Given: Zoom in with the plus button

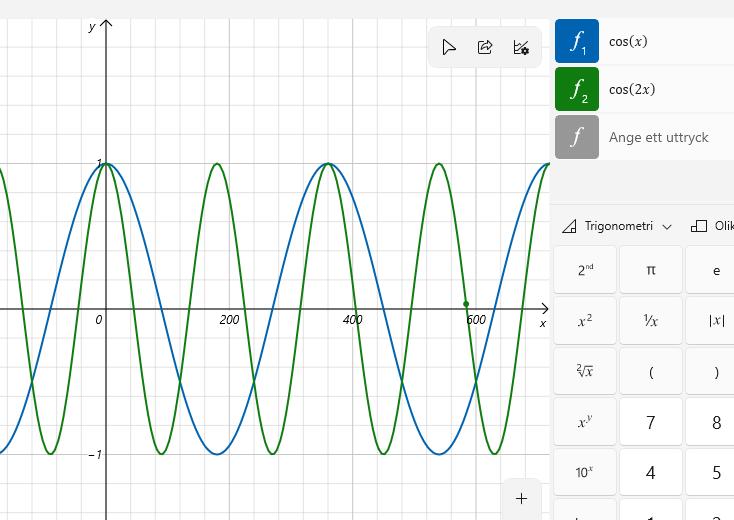Looking at the screenshot, I should [521, 498].
